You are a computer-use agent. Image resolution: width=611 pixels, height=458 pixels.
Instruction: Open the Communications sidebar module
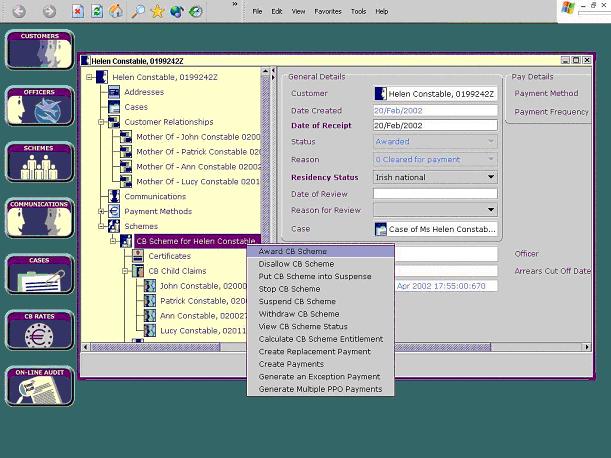(39, 217)
